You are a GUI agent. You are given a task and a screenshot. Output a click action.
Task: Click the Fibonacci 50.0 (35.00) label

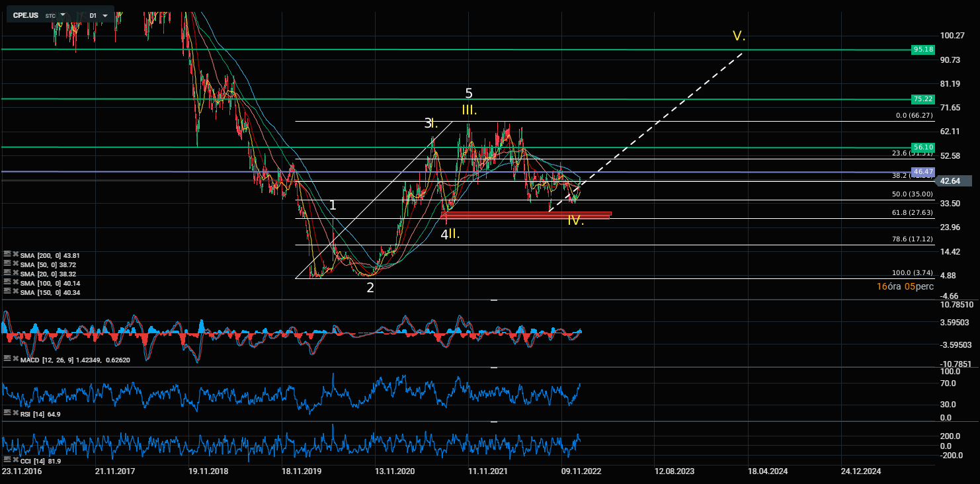point(911,194)
